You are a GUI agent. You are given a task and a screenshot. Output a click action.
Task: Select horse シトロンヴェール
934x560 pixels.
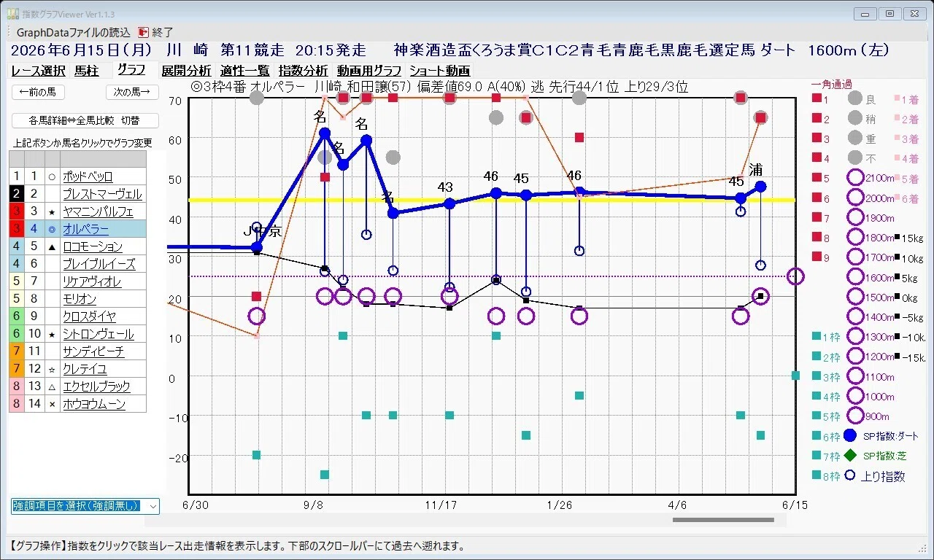pos(98,334)
